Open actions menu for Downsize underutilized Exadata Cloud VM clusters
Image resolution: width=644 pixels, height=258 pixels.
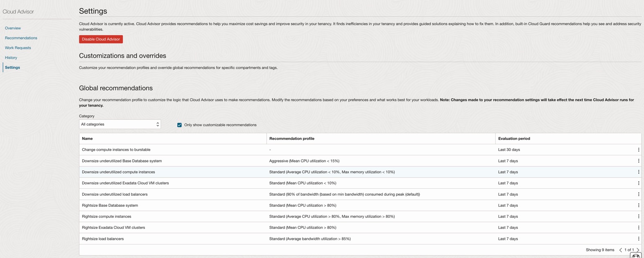pyautogui.click(x=638, y=183)
